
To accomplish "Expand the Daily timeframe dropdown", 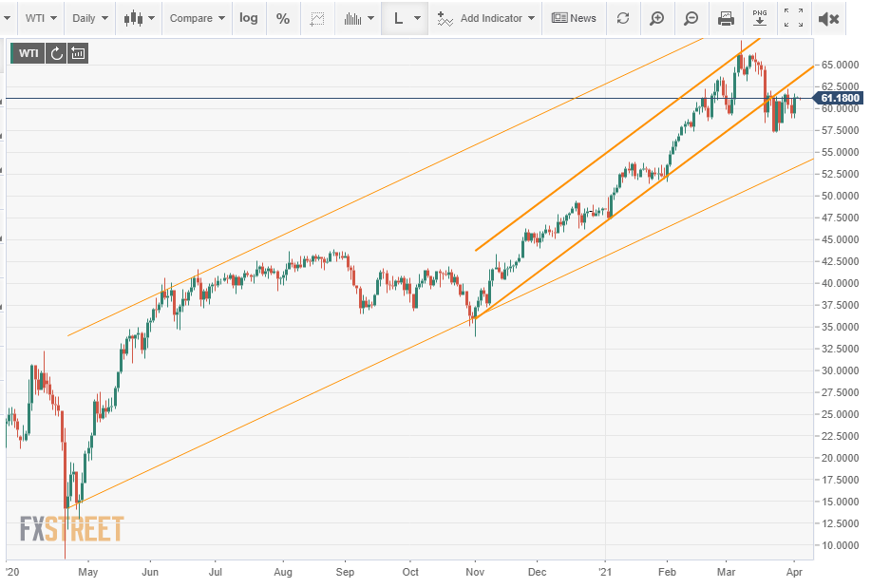I will (x=90, y=18).
